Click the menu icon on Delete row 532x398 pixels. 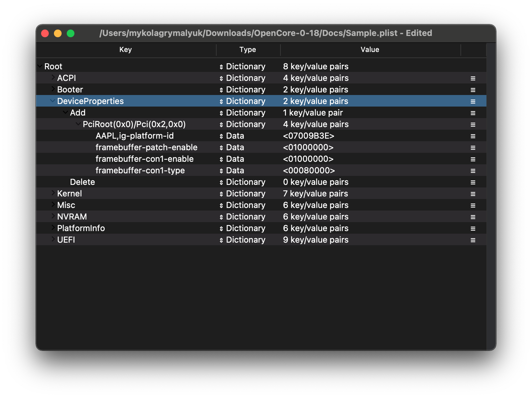tap(473, 182)
